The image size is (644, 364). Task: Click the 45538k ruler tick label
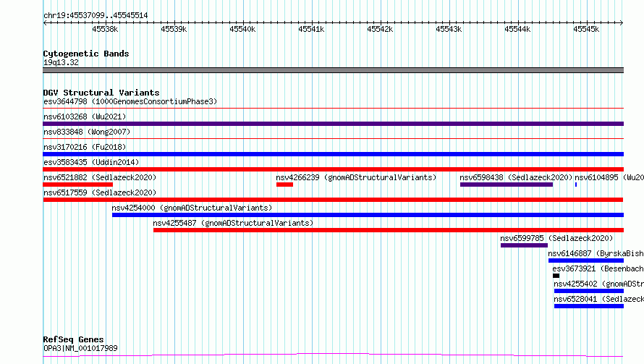point(105,29)
